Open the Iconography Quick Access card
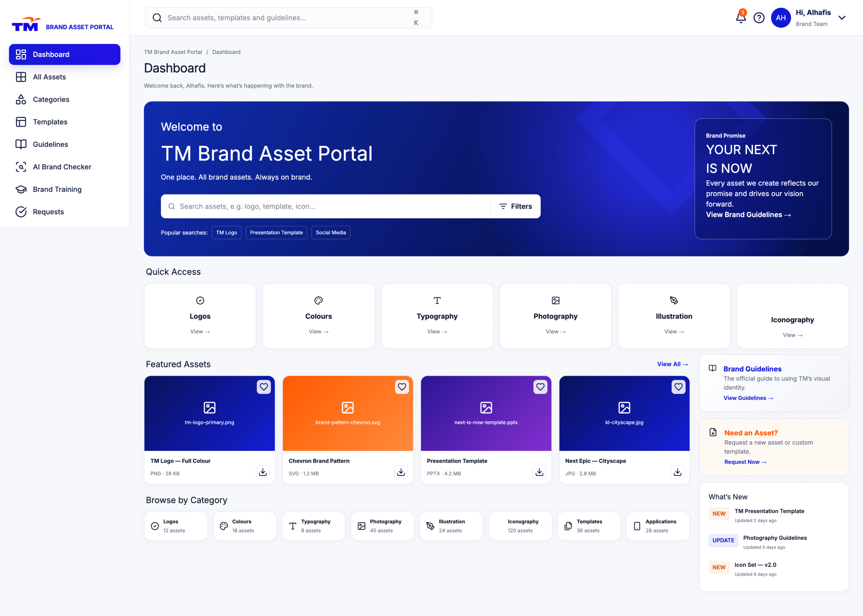 point(793,316)
